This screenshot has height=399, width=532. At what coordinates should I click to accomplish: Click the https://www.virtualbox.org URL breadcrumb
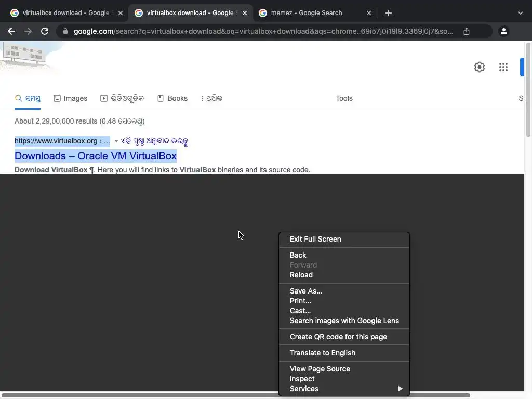[x=62, y=141]
